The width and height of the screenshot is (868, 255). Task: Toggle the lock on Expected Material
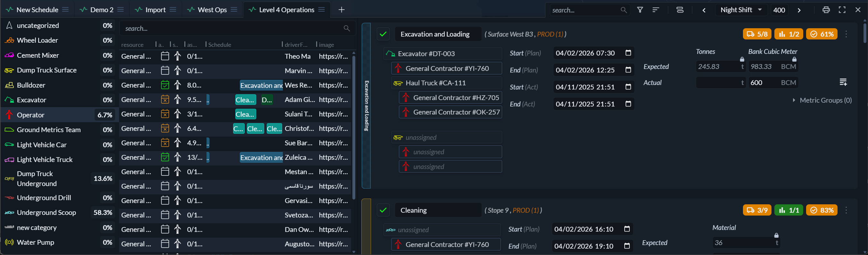776,235
